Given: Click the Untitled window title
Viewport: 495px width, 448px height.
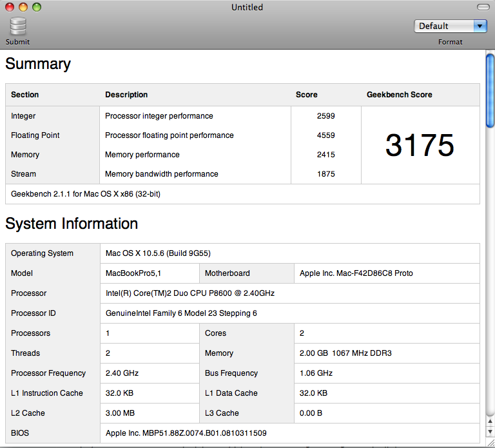Looking at the screenshot, I should point(247,7).
